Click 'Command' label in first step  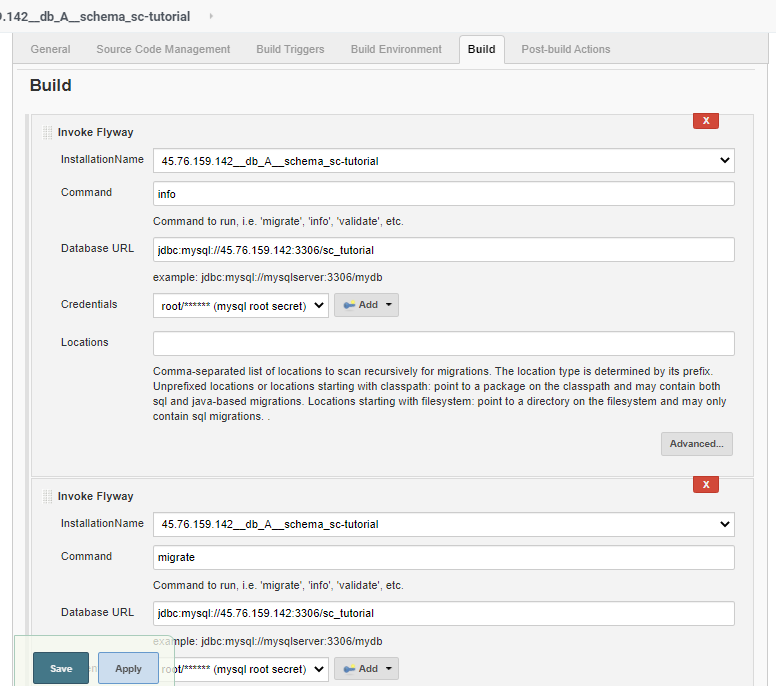[x=87, y=192]
